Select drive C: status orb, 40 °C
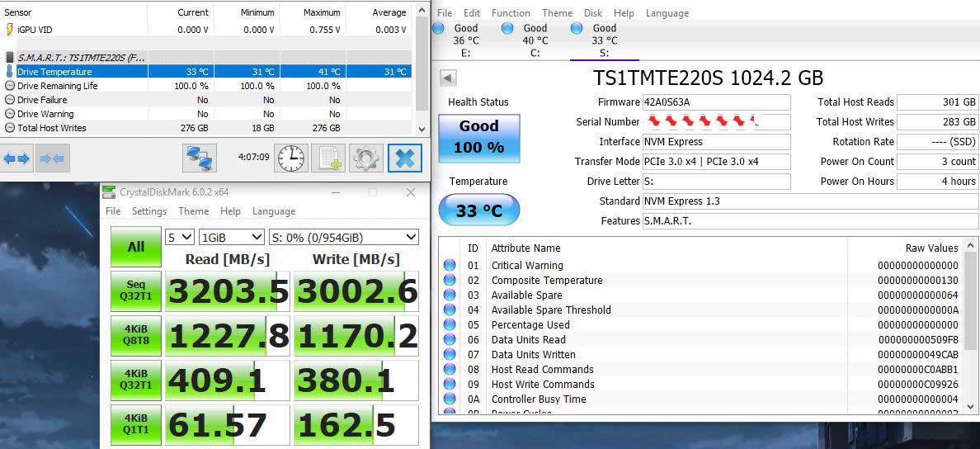Image resolution: width=980 pixels, height=449 pixels. pyautogui.click(x=507, y=28)
